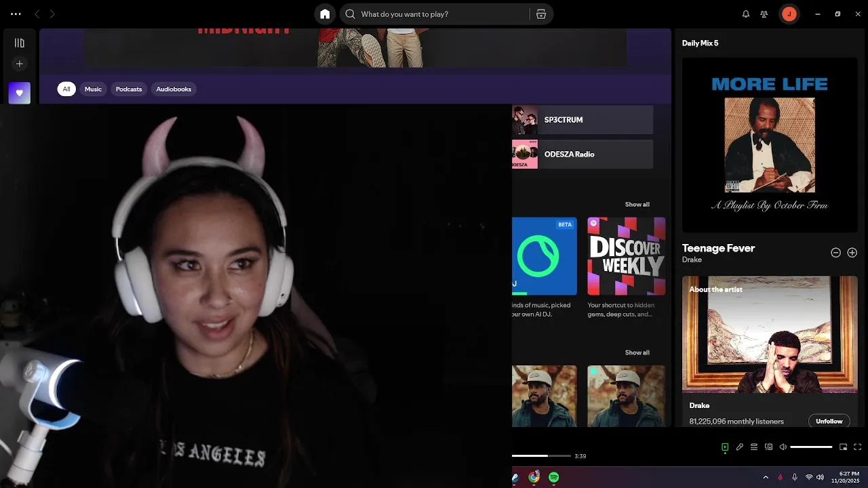Open the SP3CTRUM shortcut card
The width and height of the screenshot is (868, 488).
[x=583, y=120]
